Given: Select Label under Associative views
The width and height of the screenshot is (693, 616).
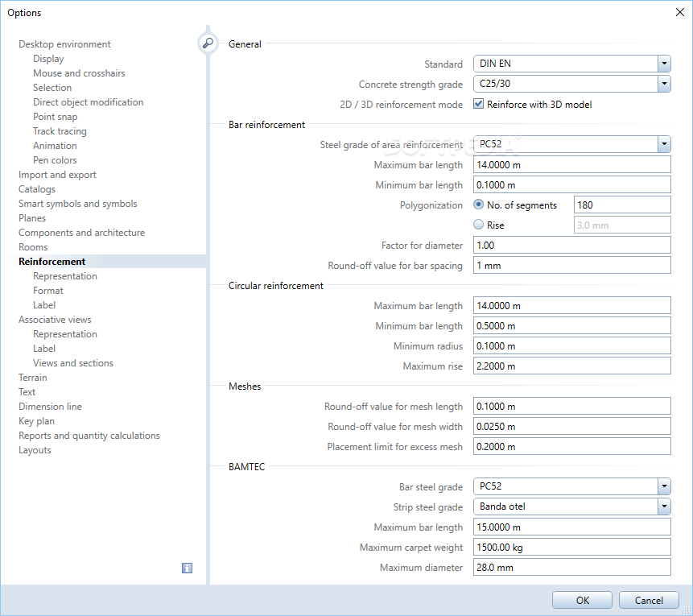Looking at the screenshot, I should tap(44, 349).
